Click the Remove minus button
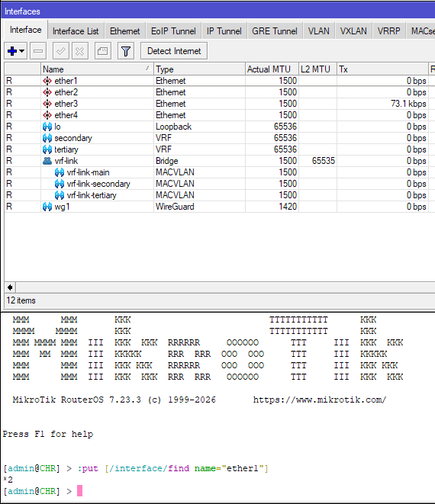Screen dimensions: 435x504 pos(38,51)
